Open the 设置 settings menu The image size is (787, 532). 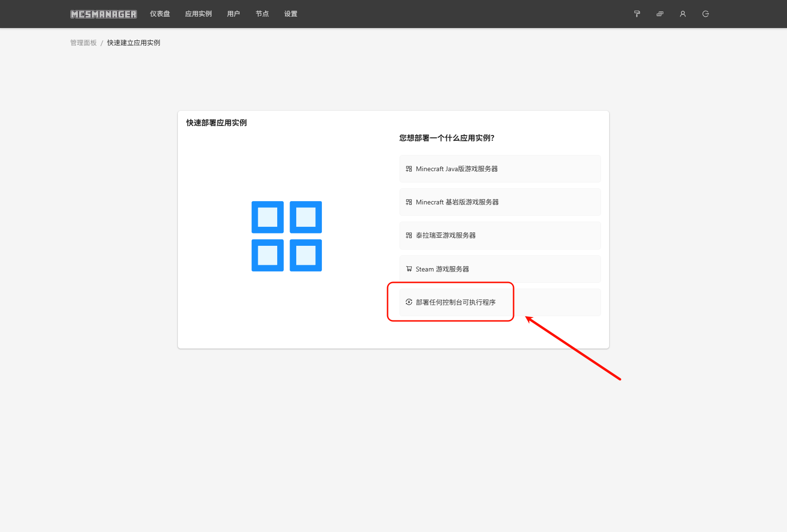coord(291,14)
